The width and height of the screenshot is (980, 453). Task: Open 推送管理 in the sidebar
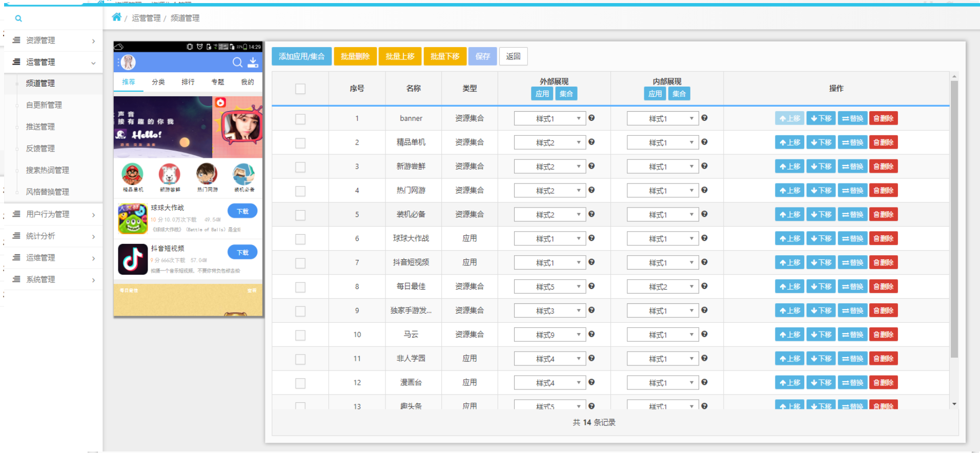(40, 127)
